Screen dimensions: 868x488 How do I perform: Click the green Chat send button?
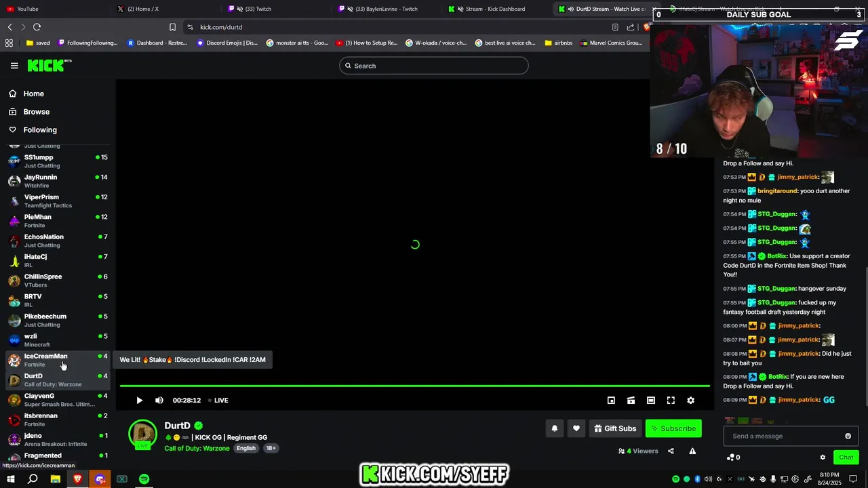coord(846,457)
